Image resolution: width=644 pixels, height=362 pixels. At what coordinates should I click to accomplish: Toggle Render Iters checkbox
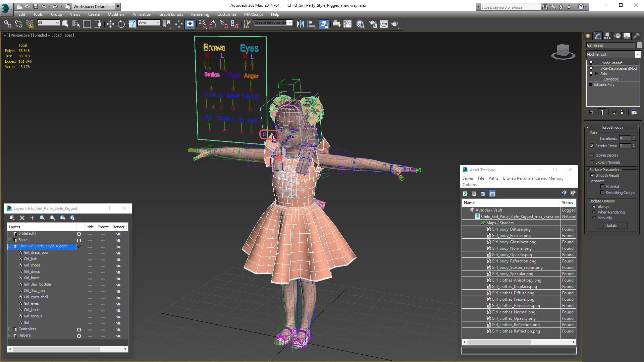point(592,145)
